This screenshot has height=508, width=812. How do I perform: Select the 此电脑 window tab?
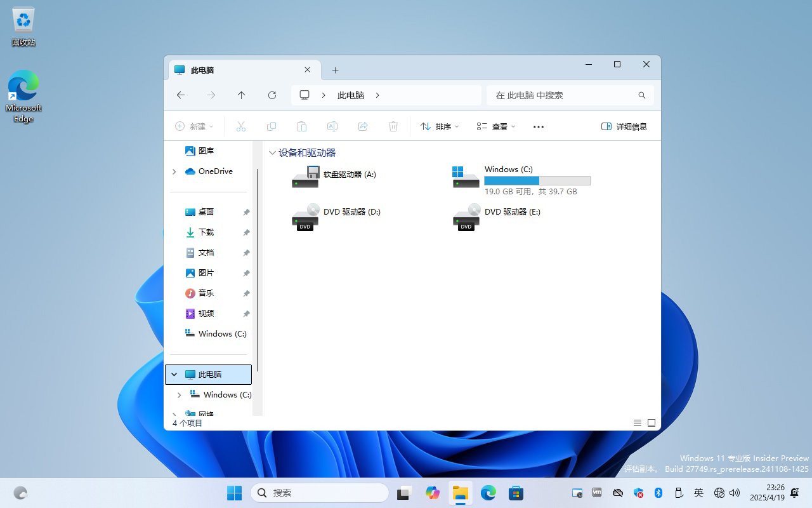244,70
